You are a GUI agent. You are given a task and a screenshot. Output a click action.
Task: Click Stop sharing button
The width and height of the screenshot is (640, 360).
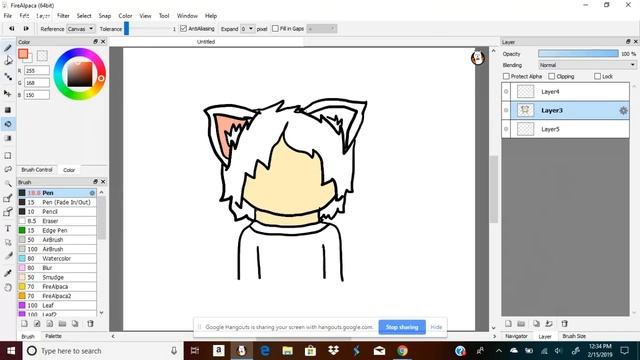point(402,327)
